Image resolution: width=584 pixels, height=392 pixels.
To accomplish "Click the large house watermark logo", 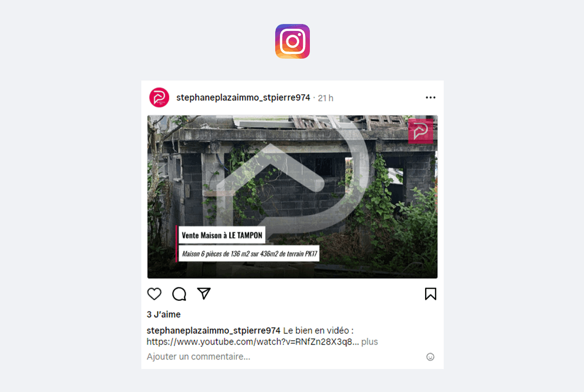I will tap(292, 179).
